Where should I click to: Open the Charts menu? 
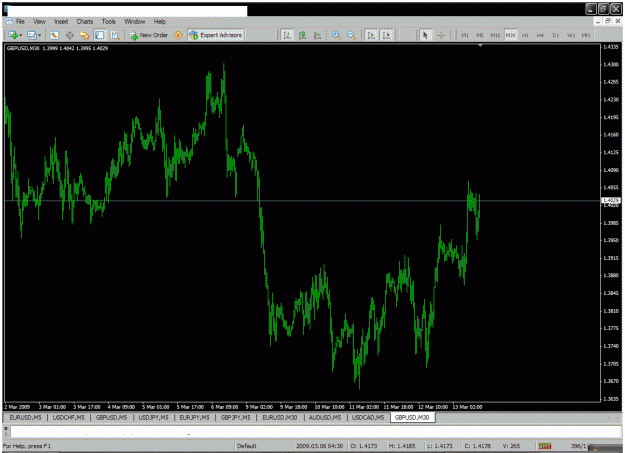coord(85,22)
